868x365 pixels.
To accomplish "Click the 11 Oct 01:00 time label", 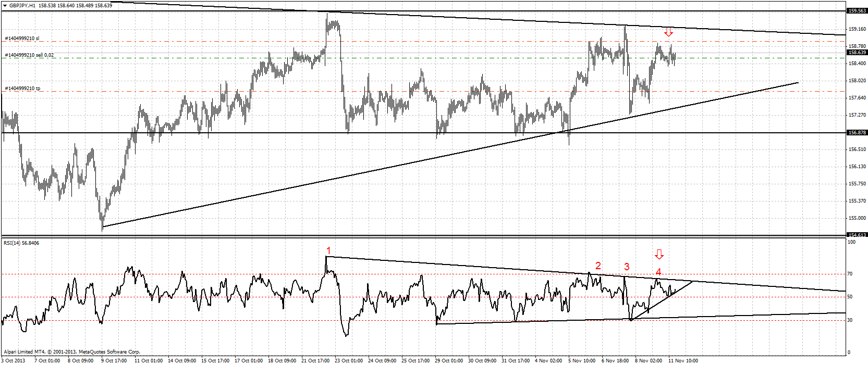I will 149,361.
